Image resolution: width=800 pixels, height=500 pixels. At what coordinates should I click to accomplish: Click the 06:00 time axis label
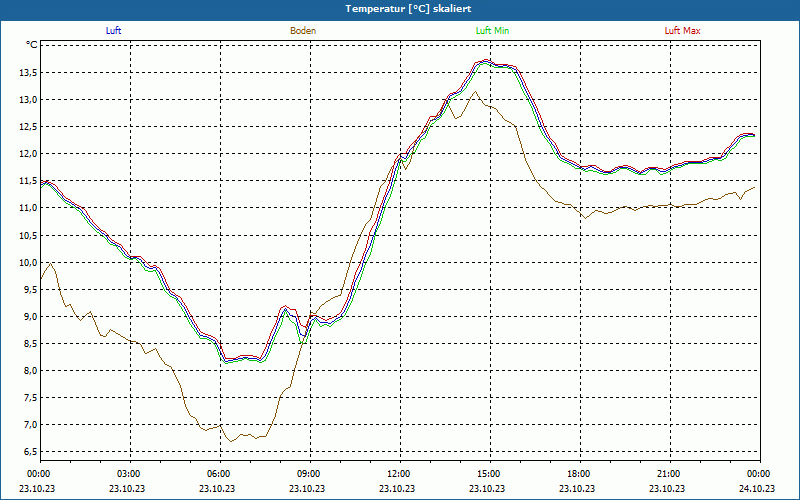coord(220,473)
